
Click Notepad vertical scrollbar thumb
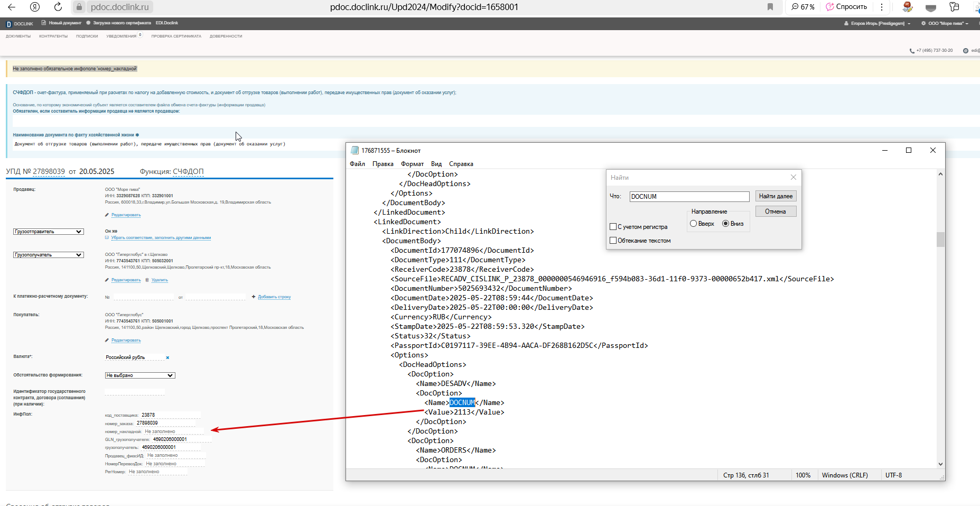(x=940, y=240)
